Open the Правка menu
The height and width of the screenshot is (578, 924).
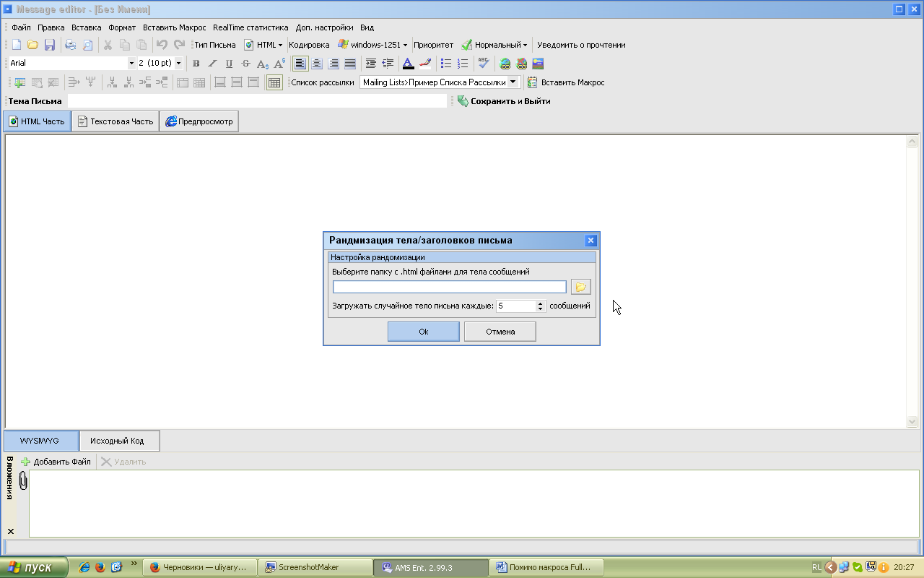(x=51, y=27)
